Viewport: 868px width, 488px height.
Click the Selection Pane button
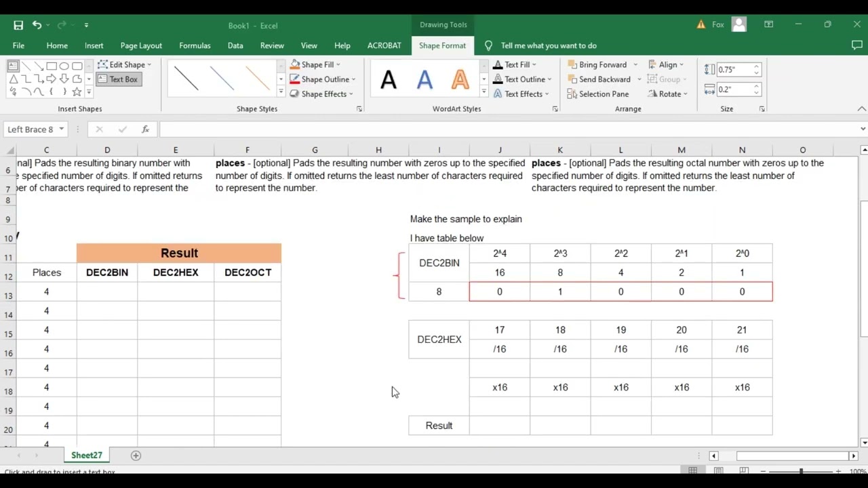598,94
